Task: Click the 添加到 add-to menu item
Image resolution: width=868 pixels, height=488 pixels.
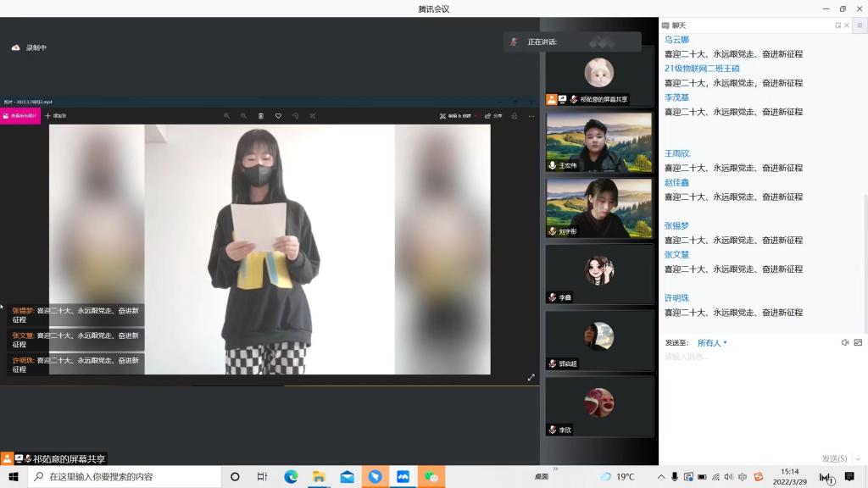Action: [57, 116]
